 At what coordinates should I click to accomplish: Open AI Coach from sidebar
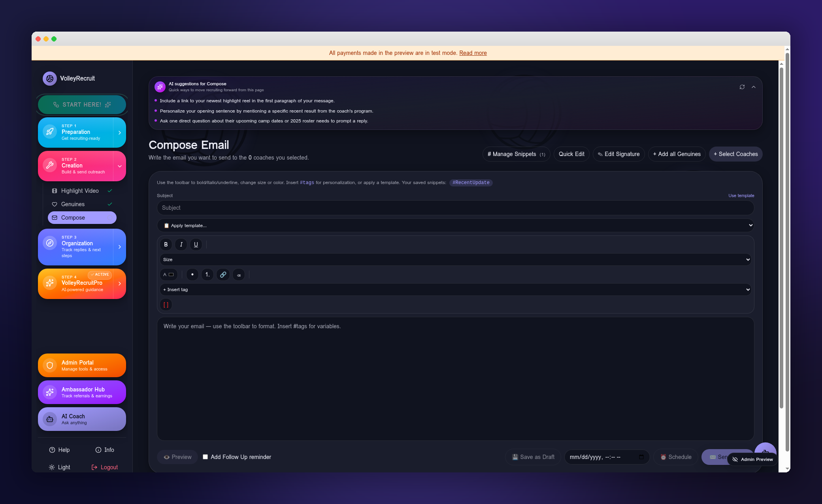(x=82, y=419)
